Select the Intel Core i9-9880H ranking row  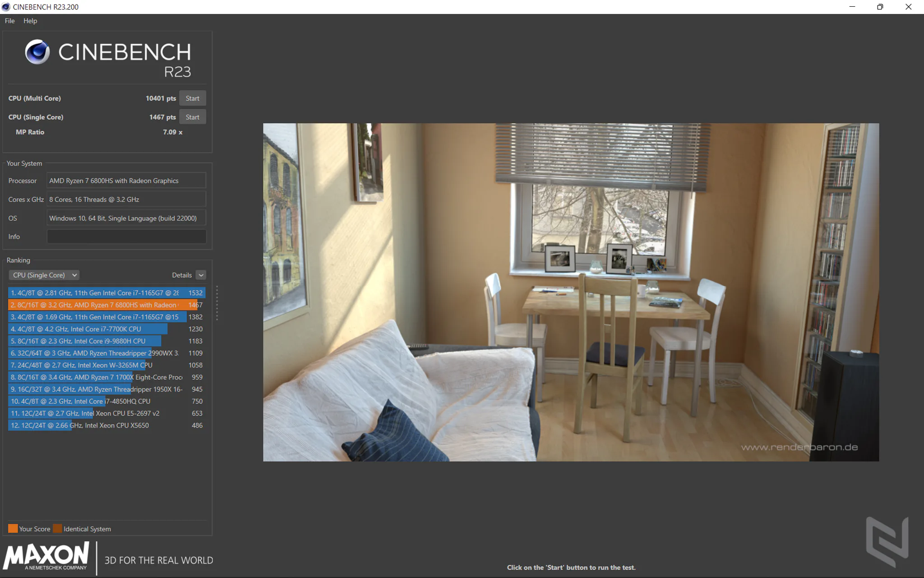coord(106,341)
